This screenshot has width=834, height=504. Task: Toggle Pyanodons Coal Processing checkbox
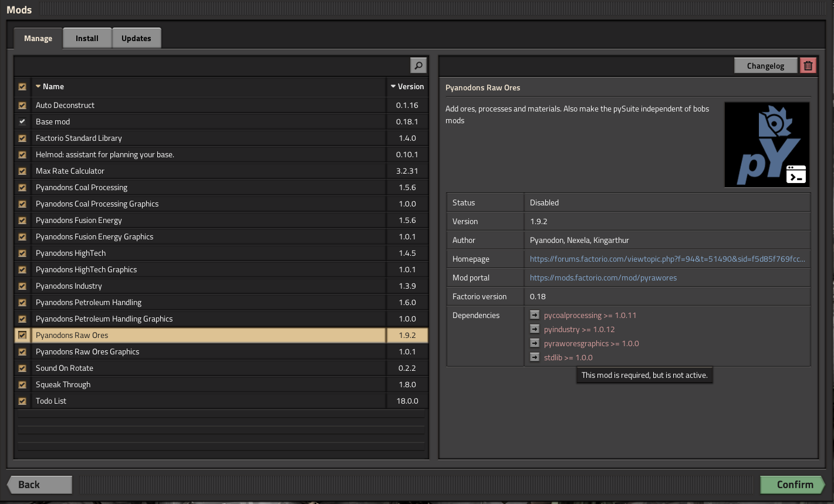coord(22,188)
